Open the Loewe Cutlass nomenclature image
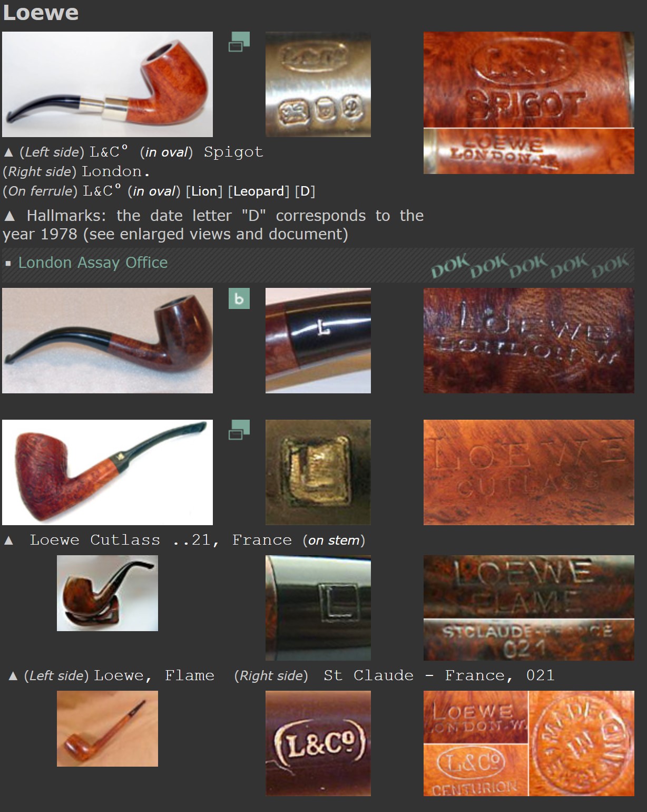Screen dimensions: 647x812 529,472
